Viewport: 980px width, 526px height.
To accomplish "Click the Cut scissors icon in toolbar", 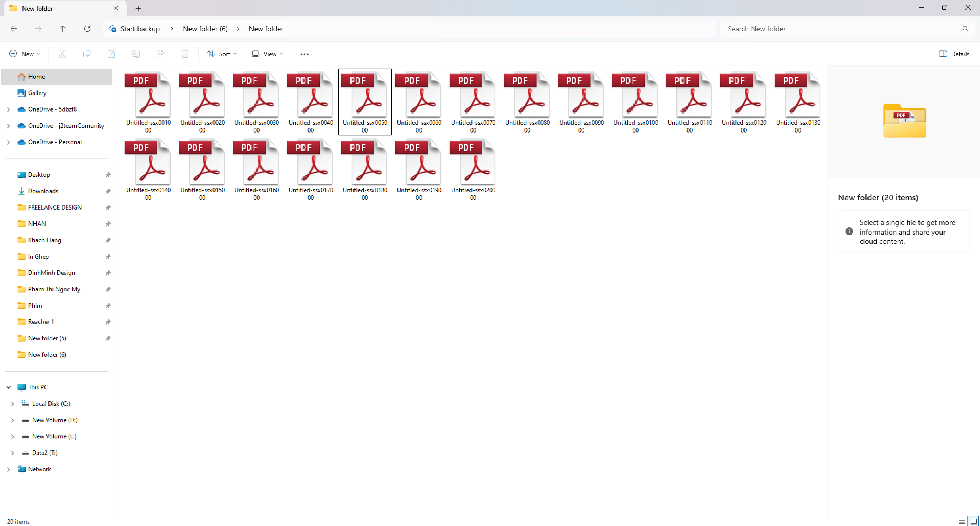I will 62,54.
